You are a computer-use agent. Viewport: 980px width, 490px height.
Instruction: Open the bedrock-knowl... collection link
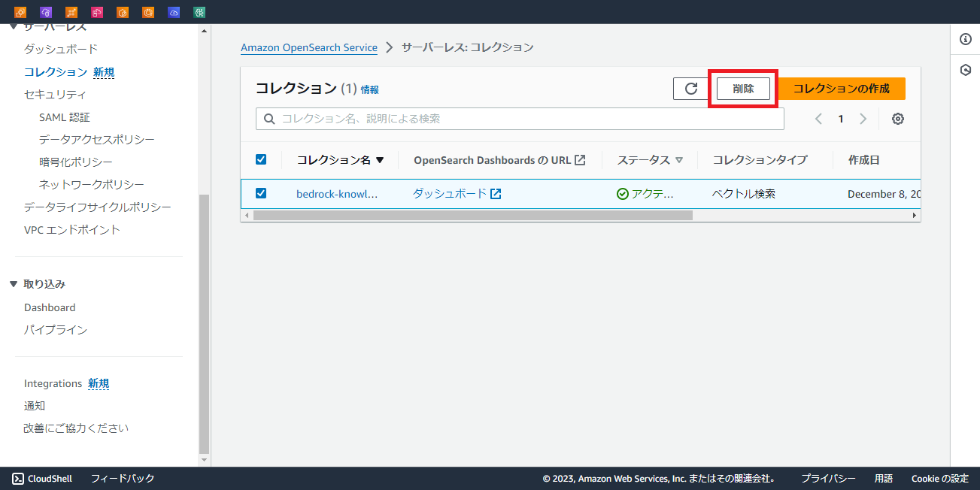point(337,194)
